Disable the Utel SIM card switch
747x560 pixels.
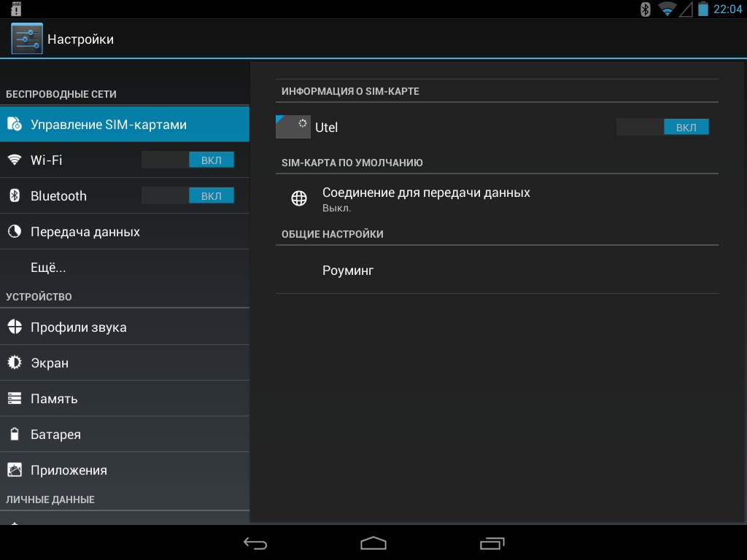[x=662, y=128]
